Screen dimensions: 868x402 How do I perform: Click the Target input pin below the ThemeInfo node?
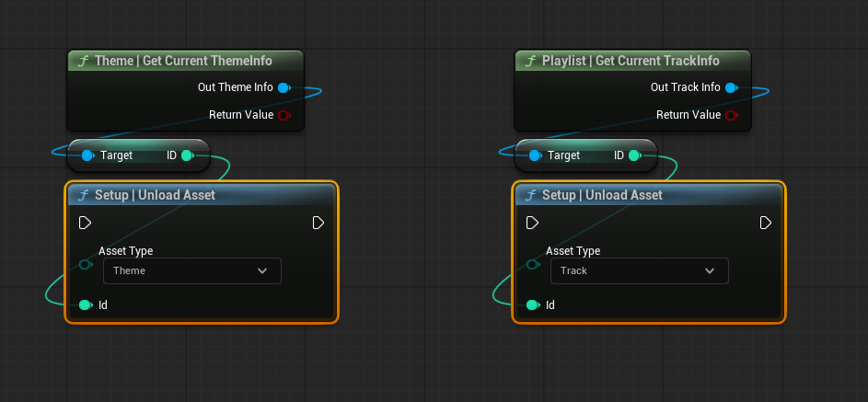(87, 155)
